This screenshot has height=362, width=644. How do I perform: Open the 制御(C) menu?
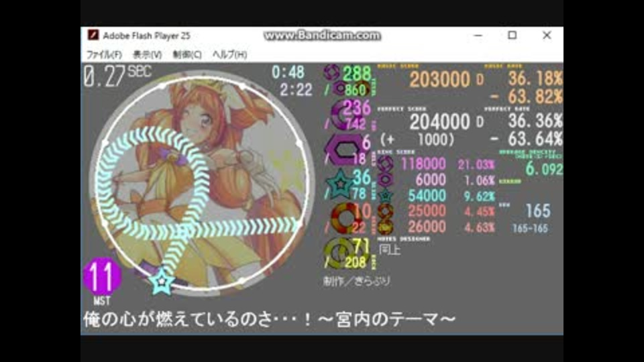(x=187, y=54)
